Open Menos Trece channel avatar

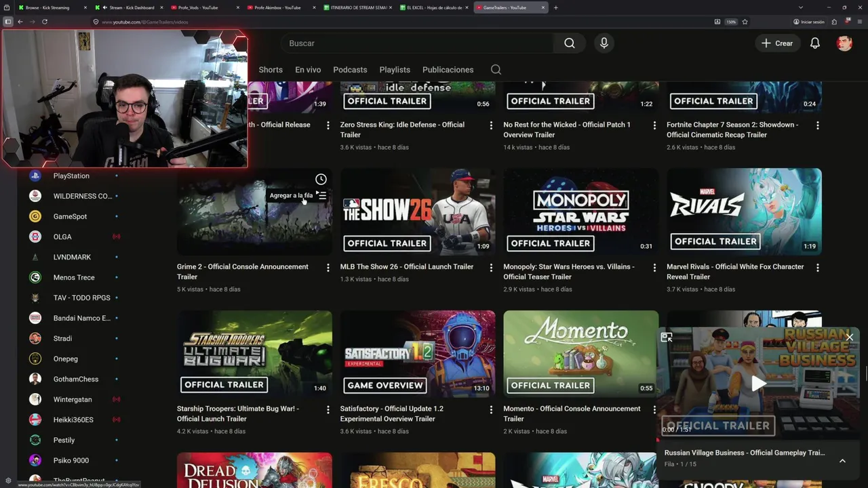35,277
